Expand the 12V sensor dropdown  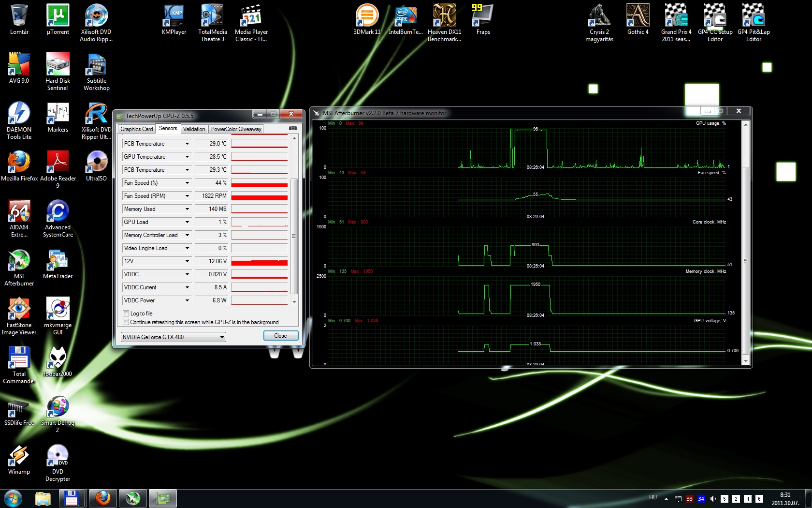click(x=188, y=261)
